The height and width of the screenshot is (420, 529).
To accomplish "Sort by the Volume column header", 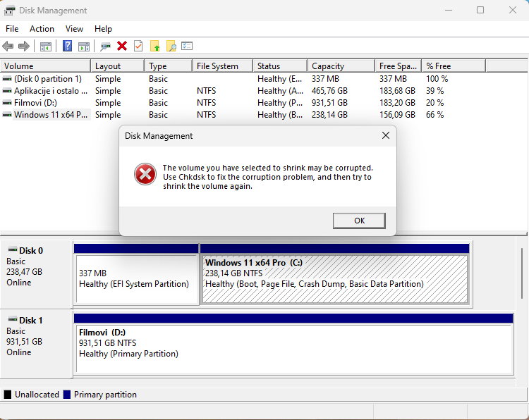I will 46,66.
